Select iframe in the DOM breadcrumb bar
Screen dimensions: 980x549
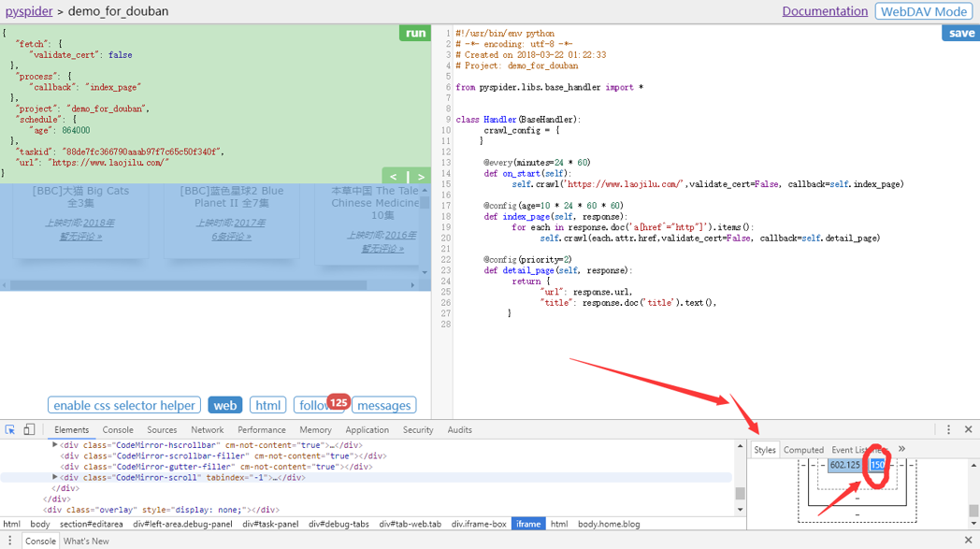[527, 524]
